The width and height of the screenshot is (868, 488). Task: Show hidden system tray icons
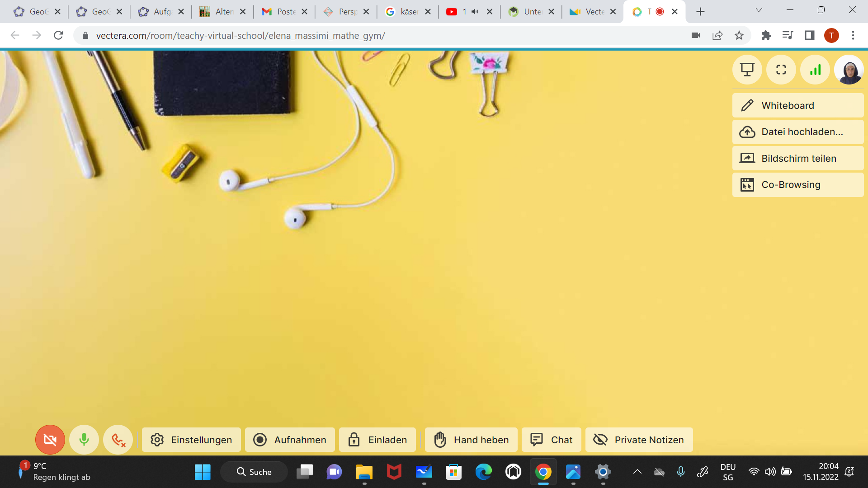637,472
